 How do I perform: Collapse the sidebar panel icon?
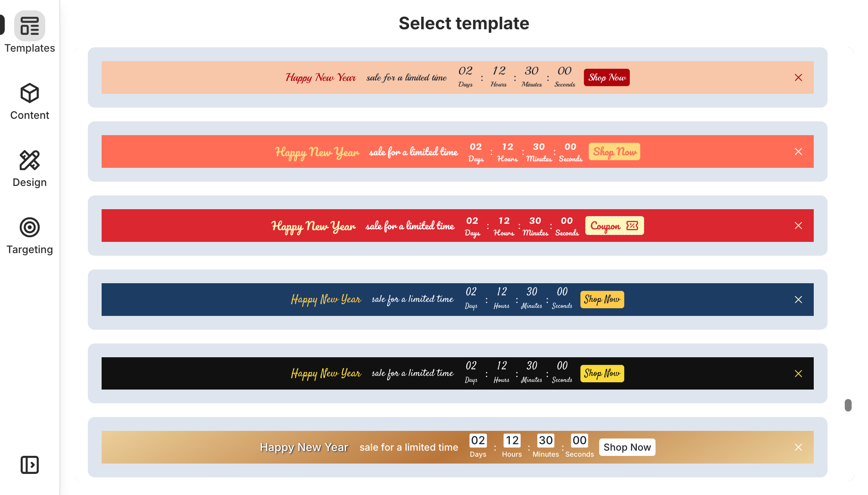30,465
